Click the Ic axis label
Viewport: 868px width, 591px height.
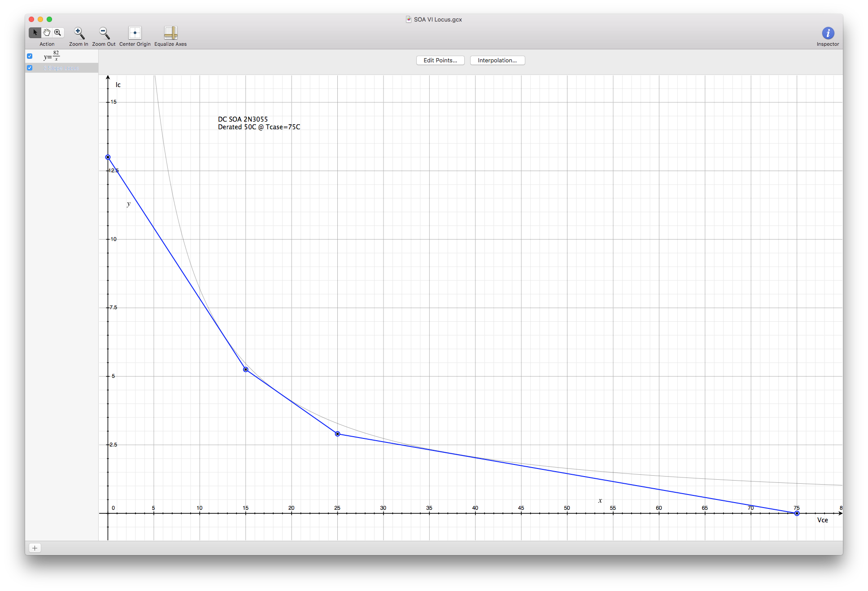118,85
